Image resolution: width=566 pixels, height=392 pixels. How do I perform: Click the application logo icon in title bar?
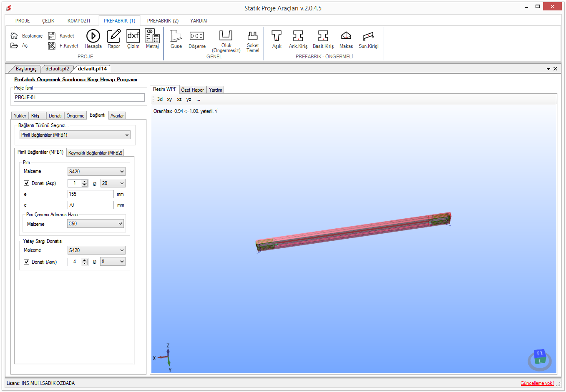[x=9, y=8]
